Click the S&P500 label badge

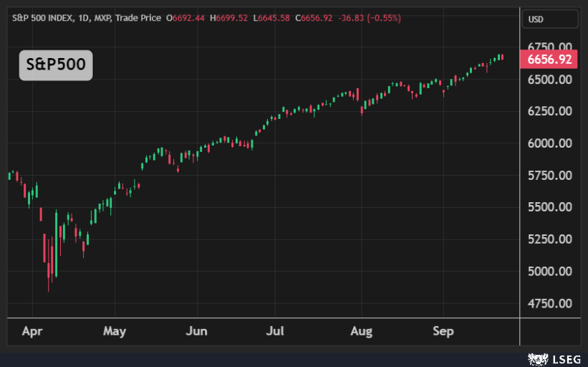(56, 65)
